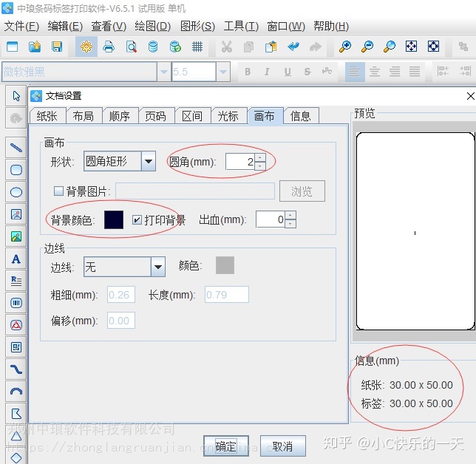Click the 圆角(mm) input field

tap(239, 162)
